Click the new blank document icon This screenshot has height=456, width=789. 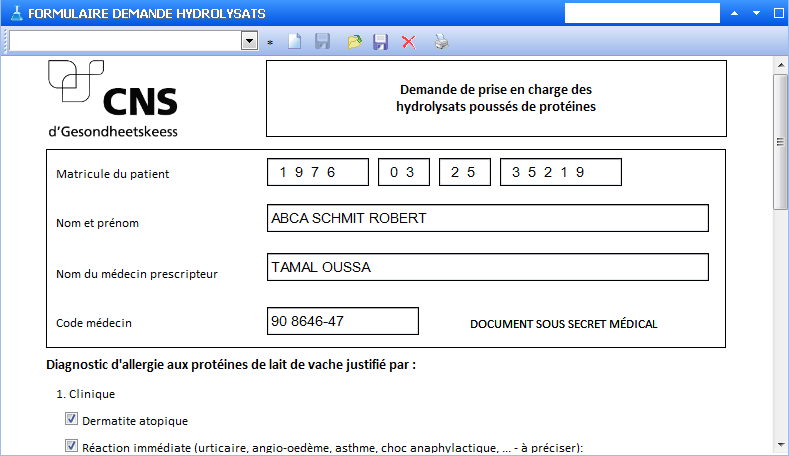pyautogui.click(x=294, y=42)
